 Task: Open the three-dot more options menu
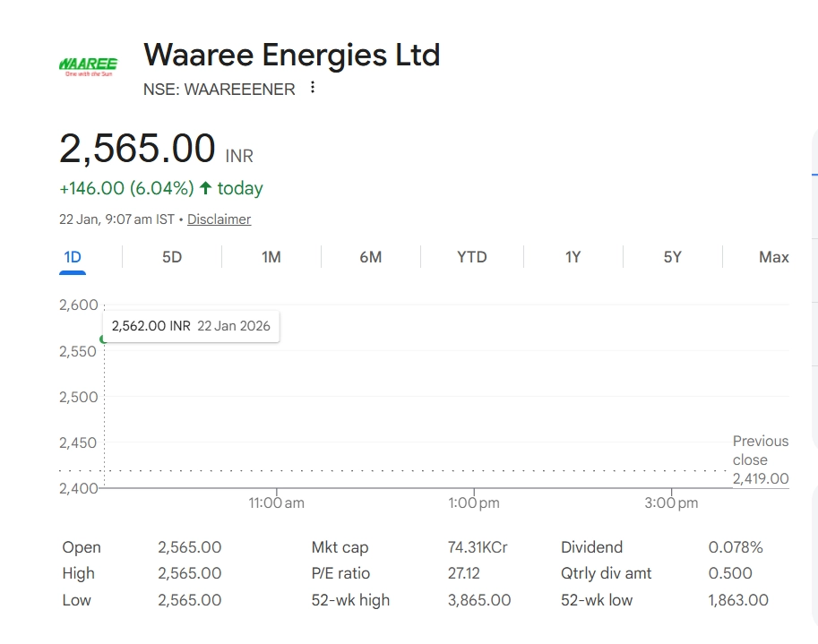[313, 88]
